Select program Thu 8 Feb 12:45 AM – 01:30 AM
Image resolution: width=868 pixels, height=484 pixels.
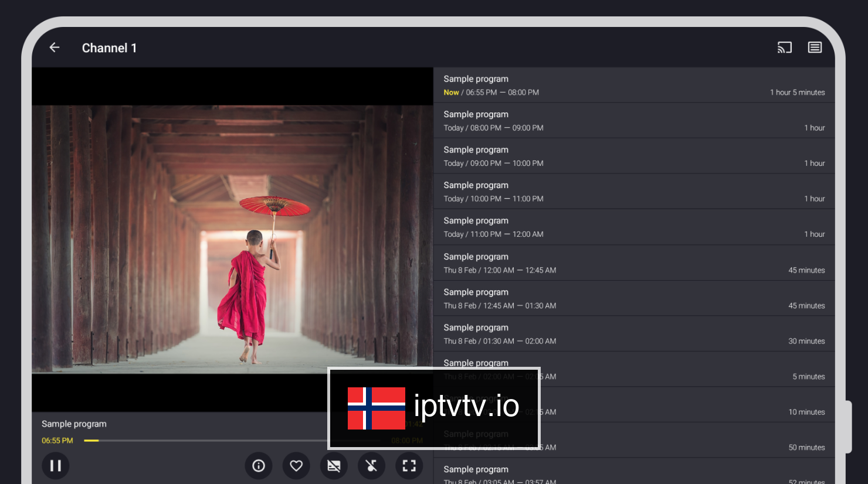pos(634,298)
